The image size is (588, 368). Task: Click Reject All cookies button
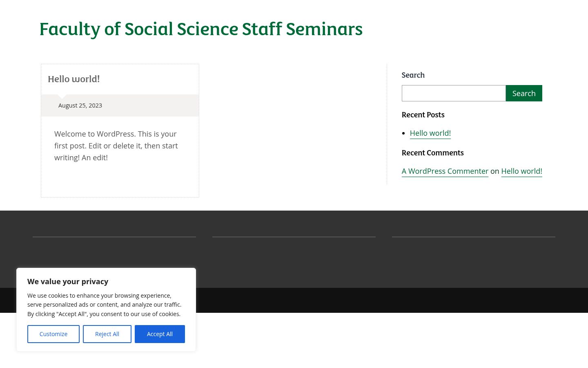click(x=107, y=334)
